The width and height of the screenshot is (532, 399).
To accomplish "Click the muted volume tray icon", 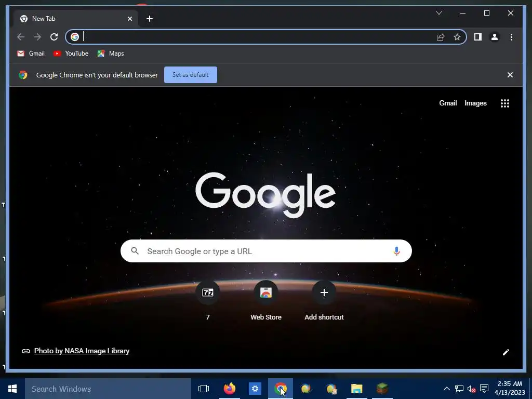I will coord(471,389).
